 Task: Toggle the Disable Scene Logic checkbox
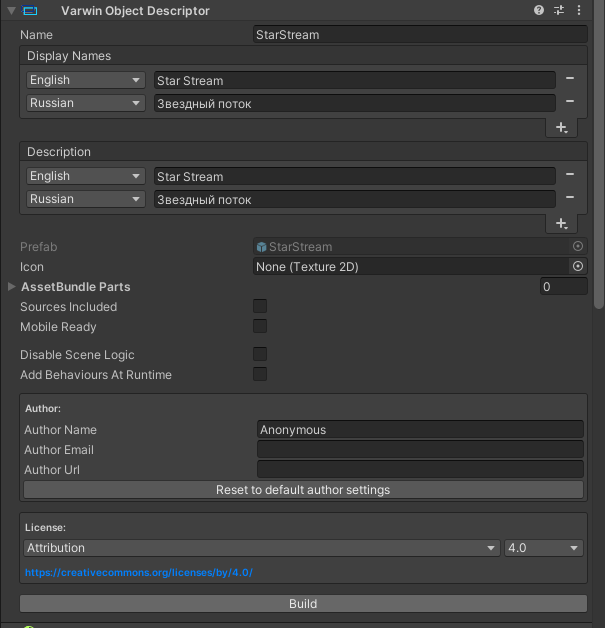click(x=260, y=354)
